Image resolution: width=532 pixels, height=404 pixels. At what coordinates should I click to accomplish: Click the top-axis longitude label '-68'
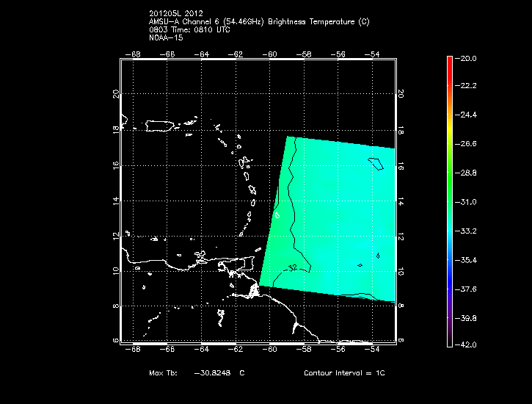[133, 54]
